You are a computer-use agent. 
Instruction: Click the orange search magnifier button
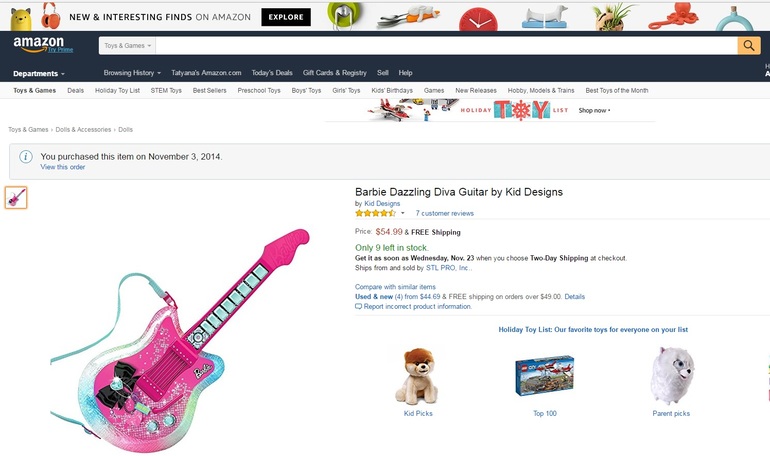coord(749,46)
